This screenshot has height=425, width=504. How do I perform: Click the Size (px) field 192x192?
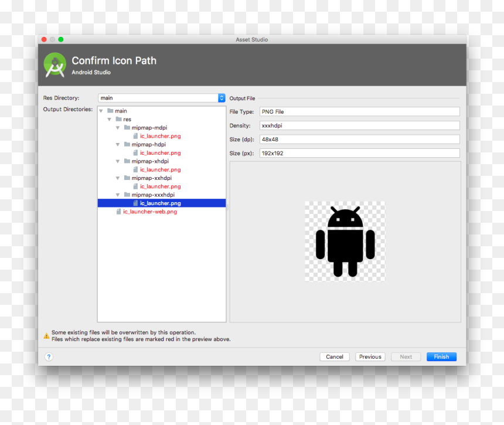point(360,153)
